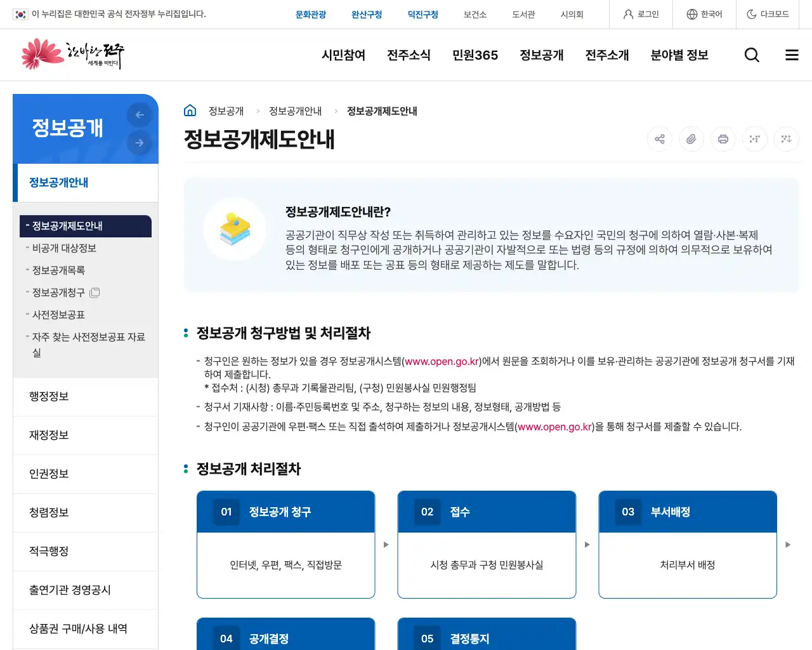
Task: Click the share icon button
Action: [x=660, y=139]
